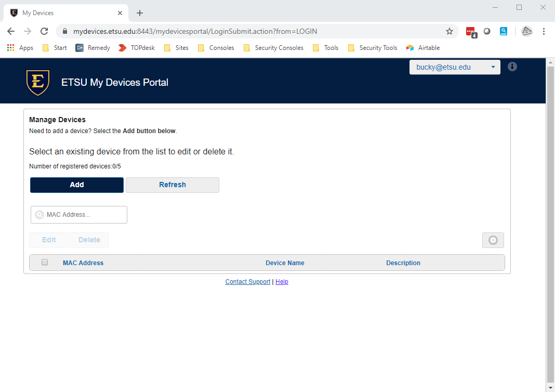Click the info icon in portal header
The height and width of the screenshot is (392, 555).
(512, 67)
